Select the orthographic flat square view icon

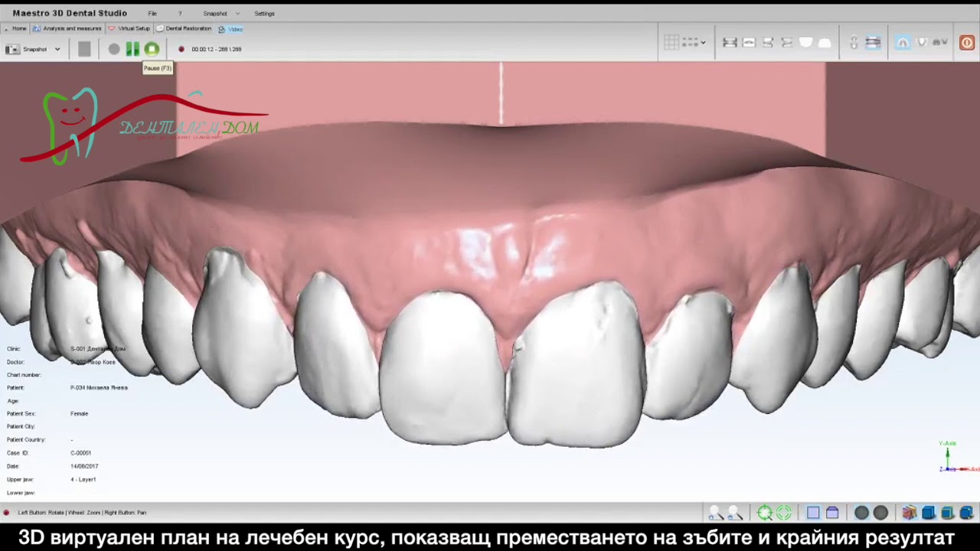point(813,513)
